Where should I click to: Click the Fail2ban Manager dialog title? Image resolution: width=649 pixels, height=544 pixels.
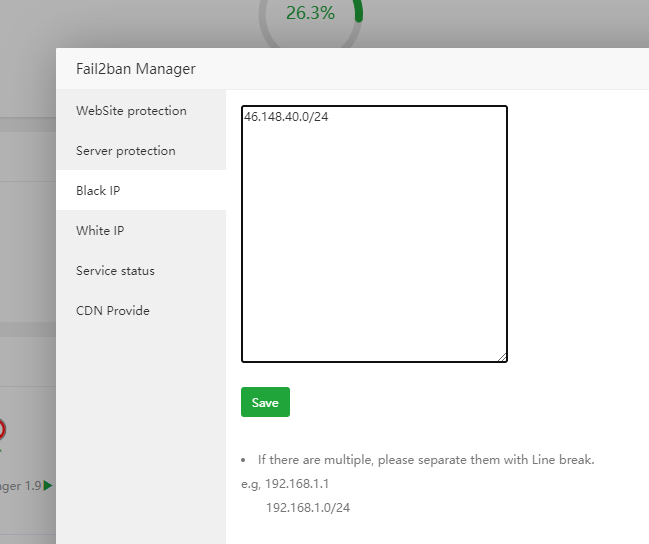136,69
